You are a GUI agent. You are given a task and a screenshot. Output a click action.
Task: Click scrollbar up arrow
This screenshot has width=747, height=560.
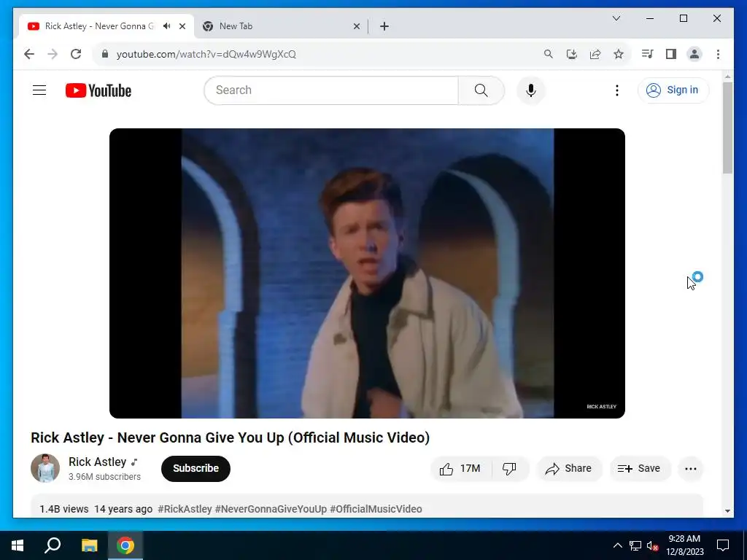727,76
